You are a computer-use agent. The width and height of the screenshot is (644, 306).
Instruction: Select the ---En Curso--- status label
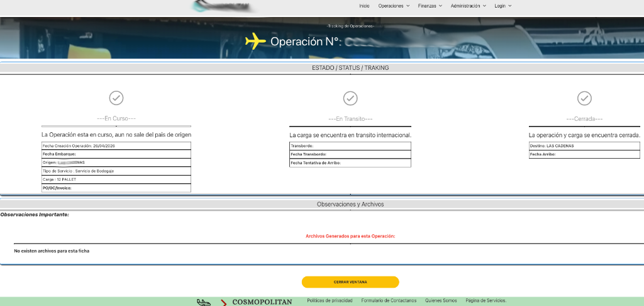tap(116, 118)
